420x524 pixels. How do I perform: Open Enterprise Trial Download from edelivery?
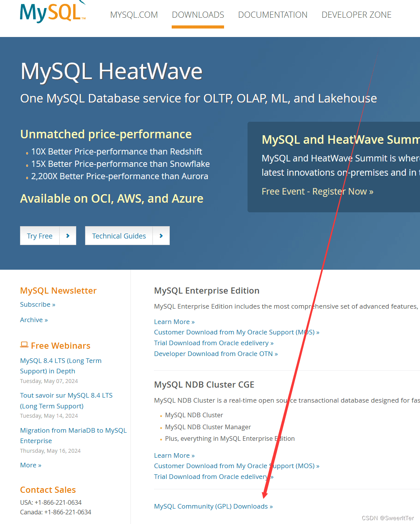click(214, 343)
